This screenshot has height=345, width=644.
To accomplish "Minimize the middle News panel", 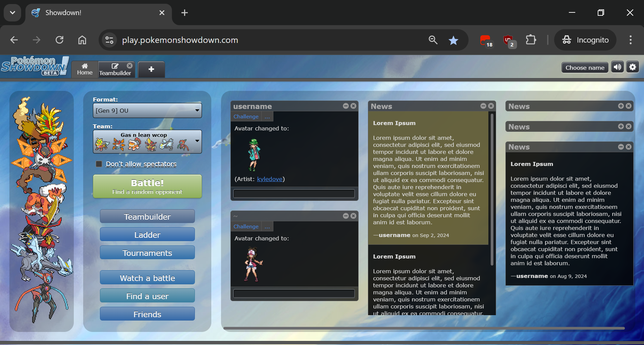I will click(483, 106).
